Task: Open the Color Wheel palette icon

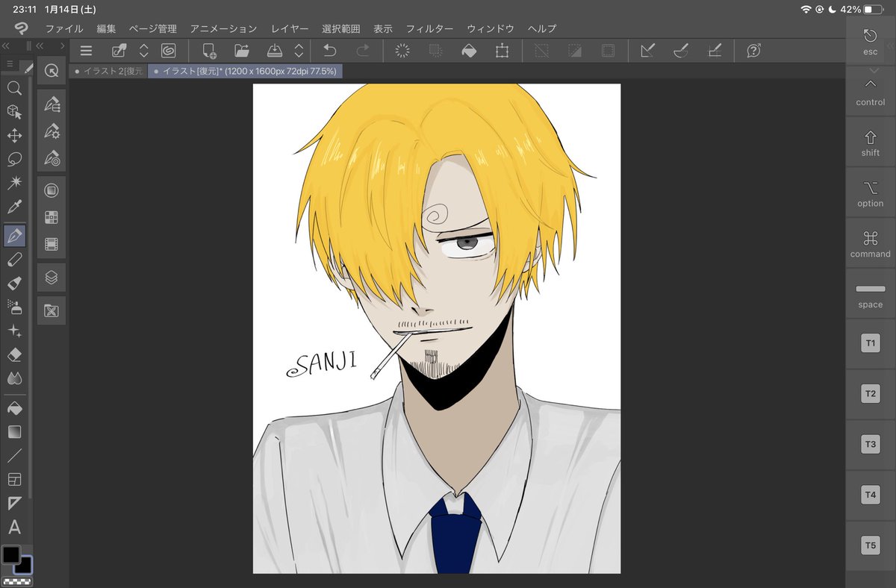Action: tap(52, 190)
